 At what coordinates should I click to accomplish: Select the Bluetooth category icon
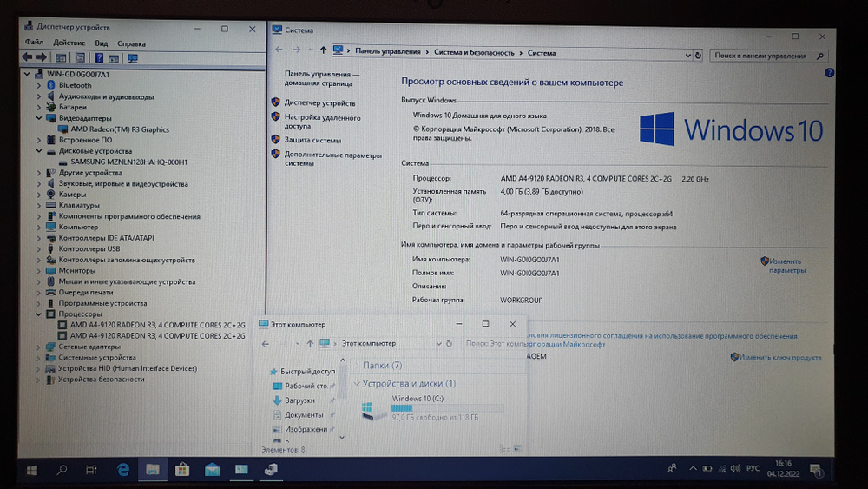[51, 85]
